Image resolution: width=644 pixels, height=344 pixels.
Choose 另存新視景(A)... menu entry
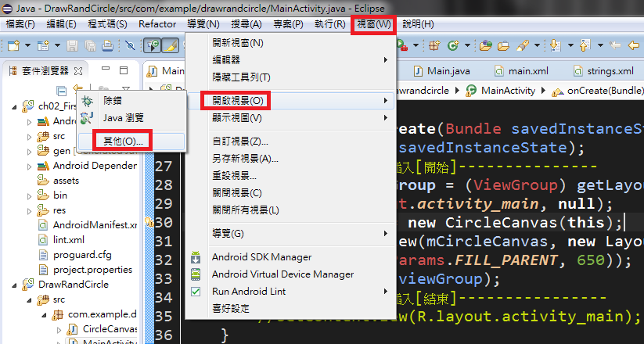290,159
